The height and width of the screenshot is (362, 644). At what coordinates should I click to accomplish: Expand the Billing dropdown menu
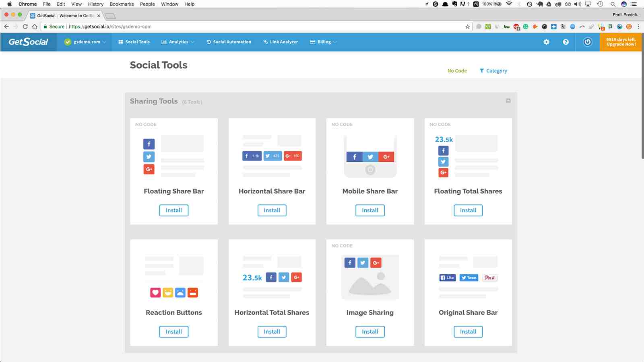coord(323,42)
